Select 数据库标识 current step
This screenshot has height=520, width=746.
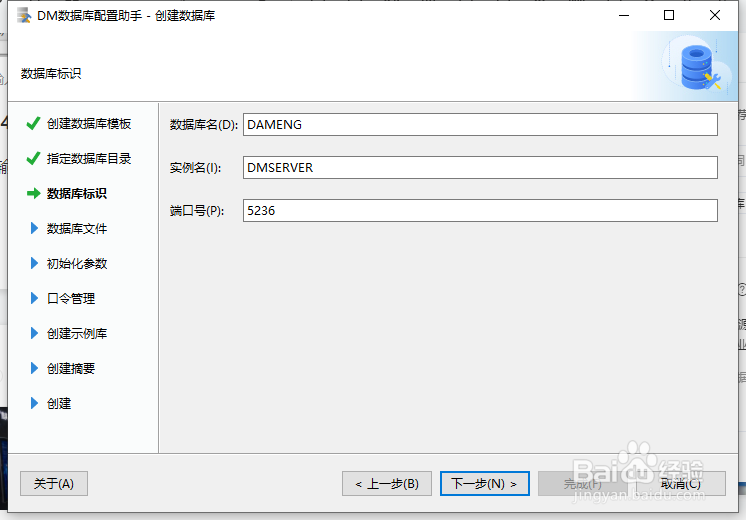click(77, 194)
